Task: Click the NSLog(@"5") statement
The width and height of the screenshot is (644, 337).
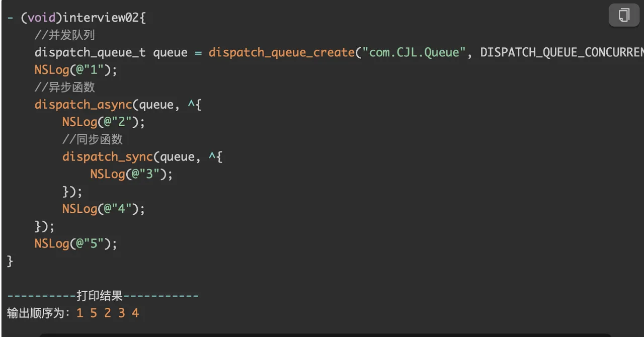Action: pyautogui.click(x=76, y=243)
